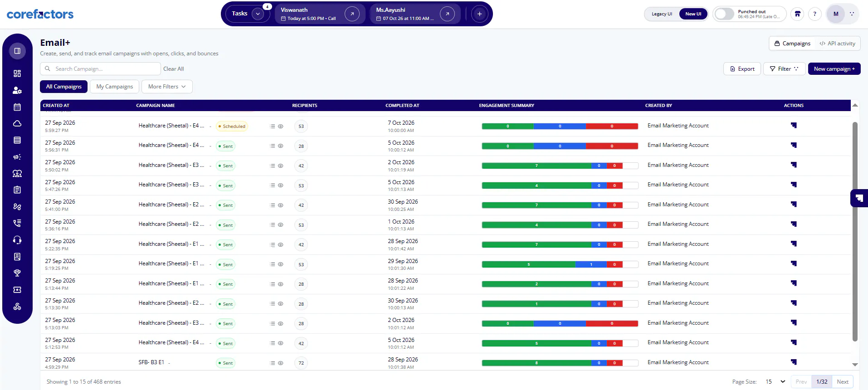Select the All Campaigns tab
Image resolution: width=868 pixels, height=390 pixels.
pos(63,87)
